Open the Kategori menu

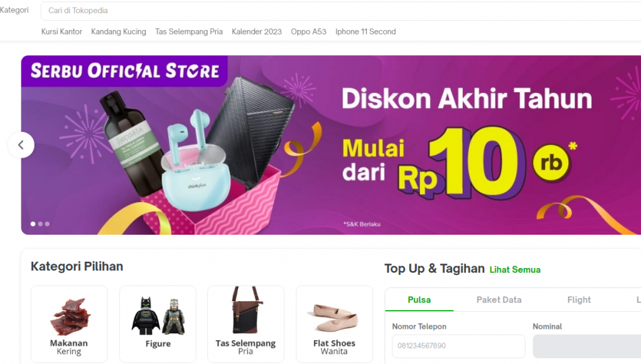(x=14, y=10)
